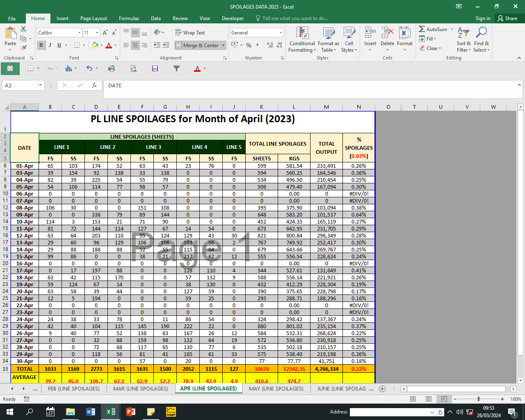The width and height of the screenshot is (525, 420).
Task: Toggle Wrap Text
Action: coord(190,33)
